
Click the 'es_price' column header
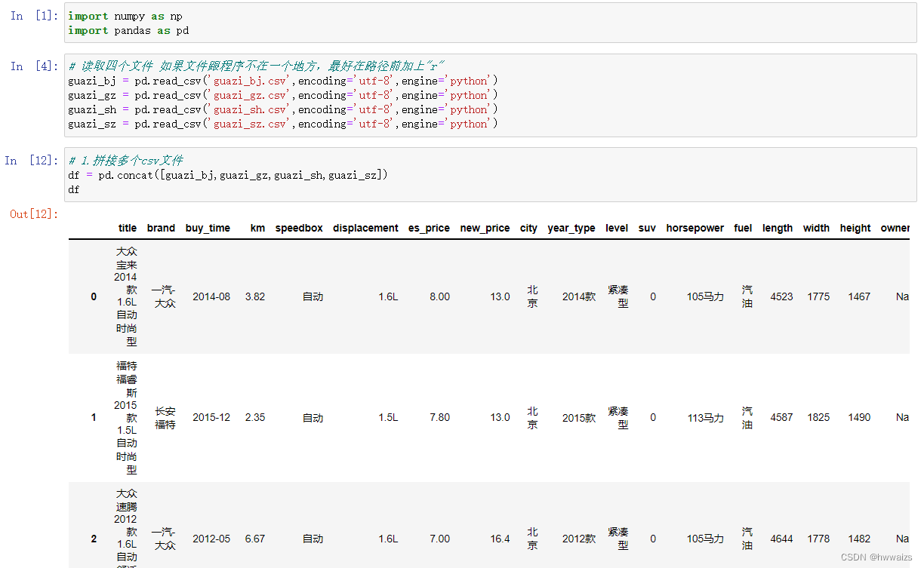point(429,228)
